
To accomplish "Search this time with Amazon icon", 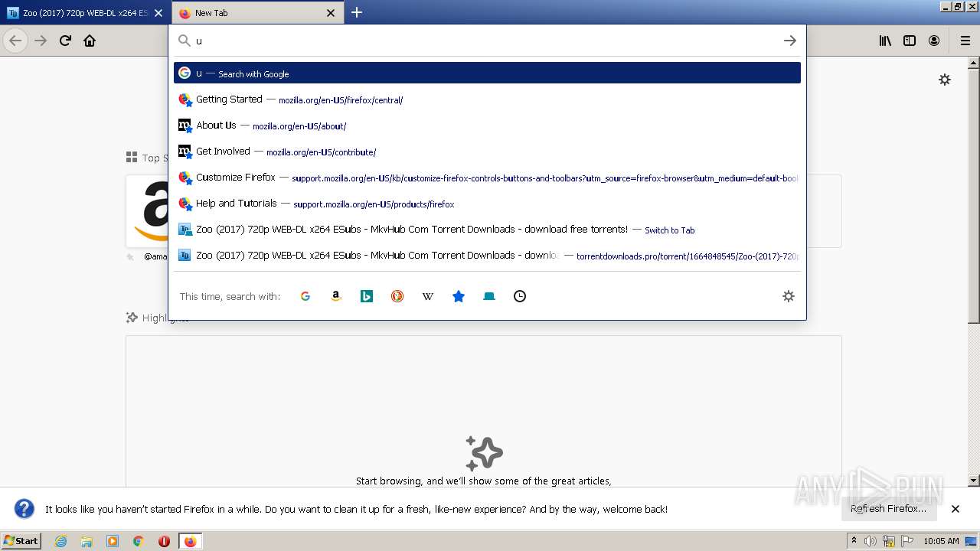I will 336,296.
